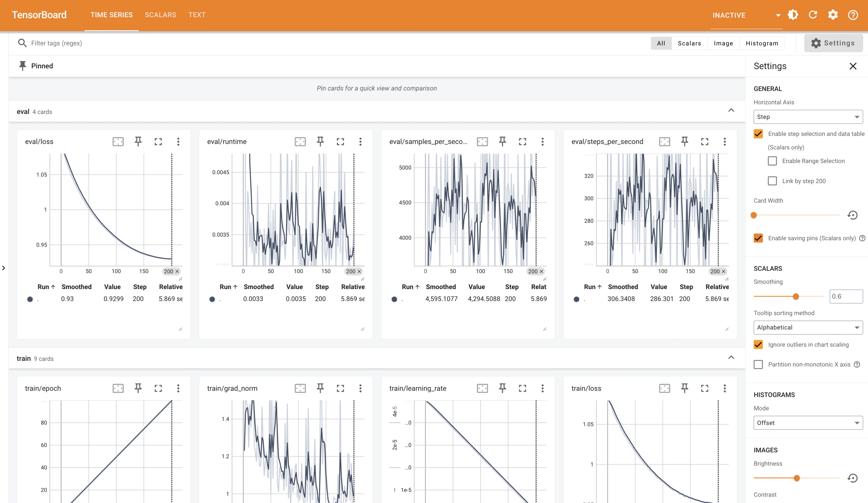Viewport: 868px width, 503px height.
Task: Expand eval/loss card to full size
Action: tap(158, 141)
